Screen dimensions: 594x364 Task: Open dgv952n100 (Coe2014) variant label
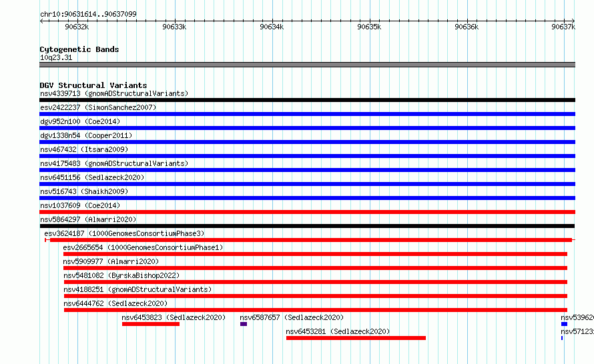coord(80,121)
